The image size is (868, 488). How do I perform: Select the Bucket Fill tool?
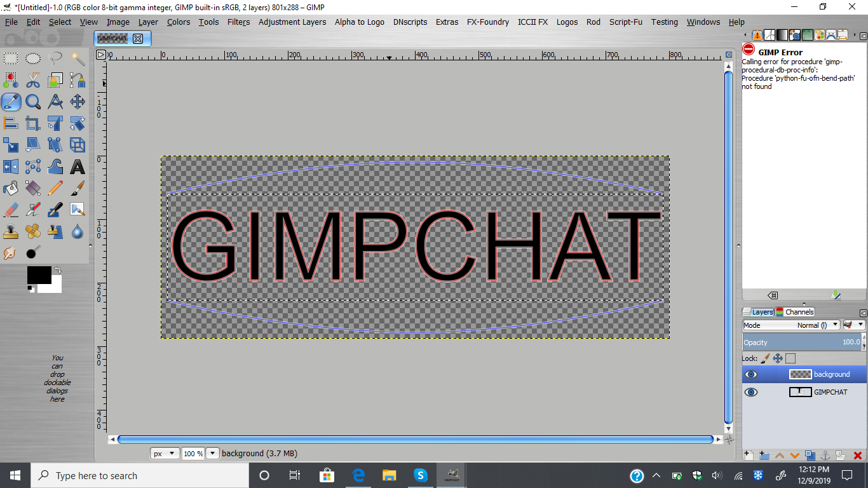pos(11,189)
